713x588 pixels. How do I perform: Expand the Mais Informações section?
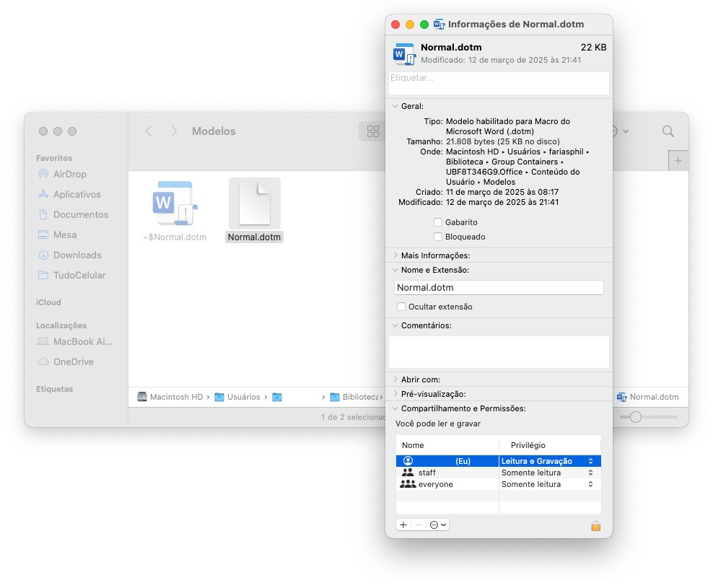[x=395, y=255]
